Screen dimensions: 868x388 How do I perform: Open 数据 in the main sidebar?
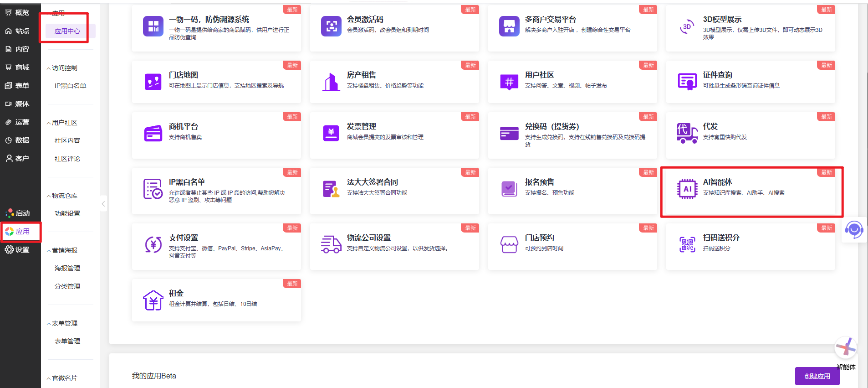17,140
